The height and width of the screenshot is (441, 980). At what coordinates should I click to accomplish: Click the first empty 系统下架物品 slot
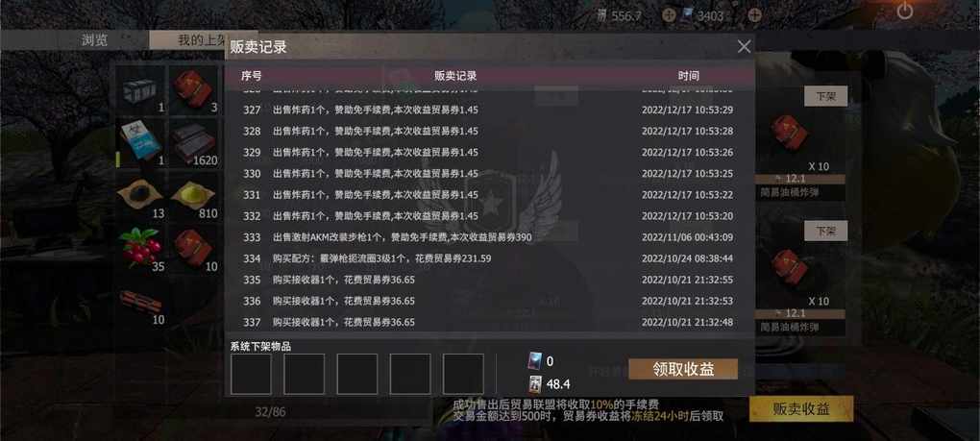251,374
